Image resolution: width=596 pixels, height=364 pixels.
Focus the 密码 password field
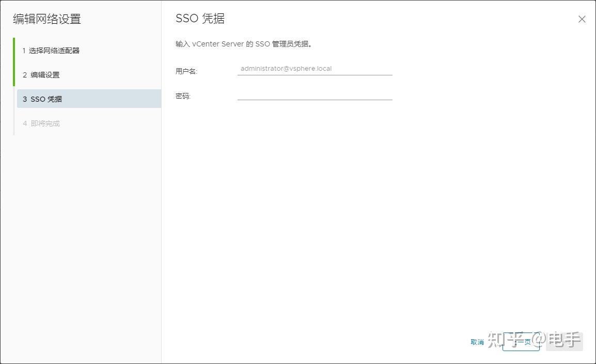click(315, 96)
